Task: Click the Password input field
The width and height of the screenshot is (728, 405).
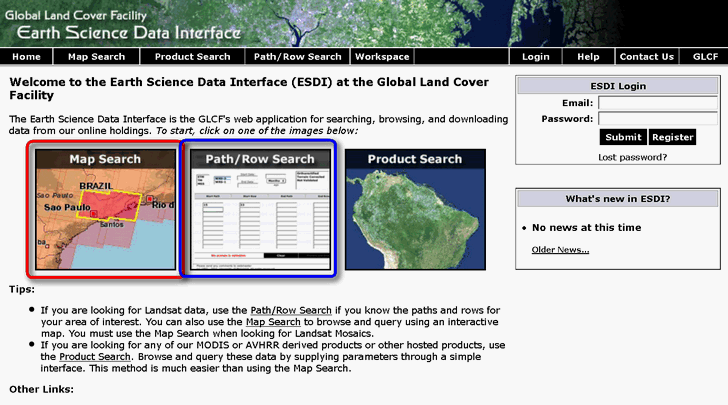Action: coord(657,118)
